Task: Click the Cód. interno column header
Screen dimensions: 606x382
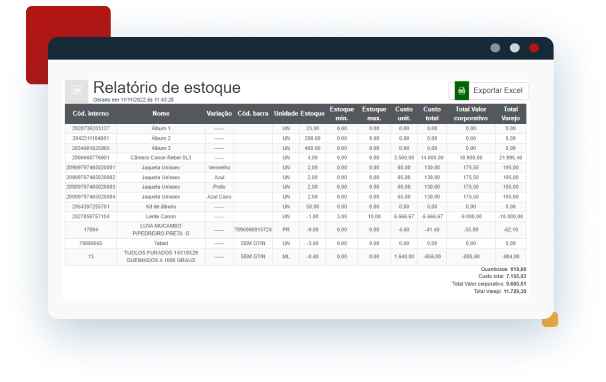Action: (x=91, y=114)
